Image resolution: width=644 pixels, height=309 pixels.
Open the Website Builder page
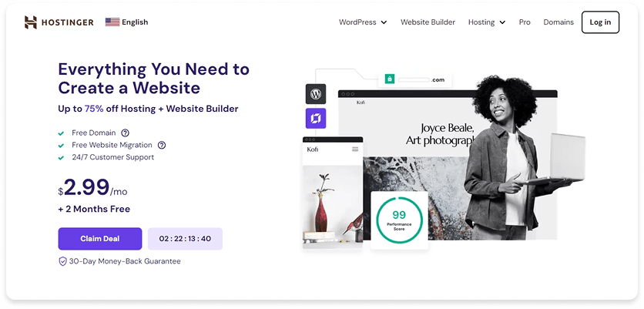[x=428, y=22]
